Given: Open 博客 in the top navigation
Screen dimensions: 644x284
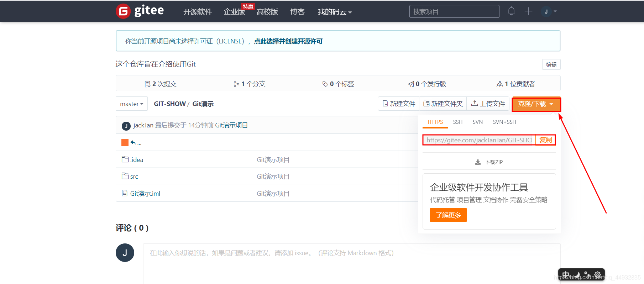Looking at the screenshot, I should point(297,12).
